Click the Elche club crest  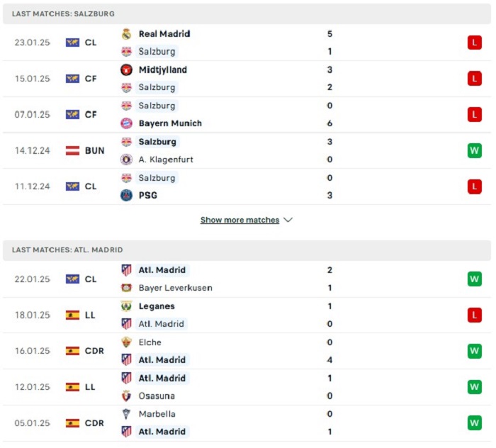[x=126, y=342]
